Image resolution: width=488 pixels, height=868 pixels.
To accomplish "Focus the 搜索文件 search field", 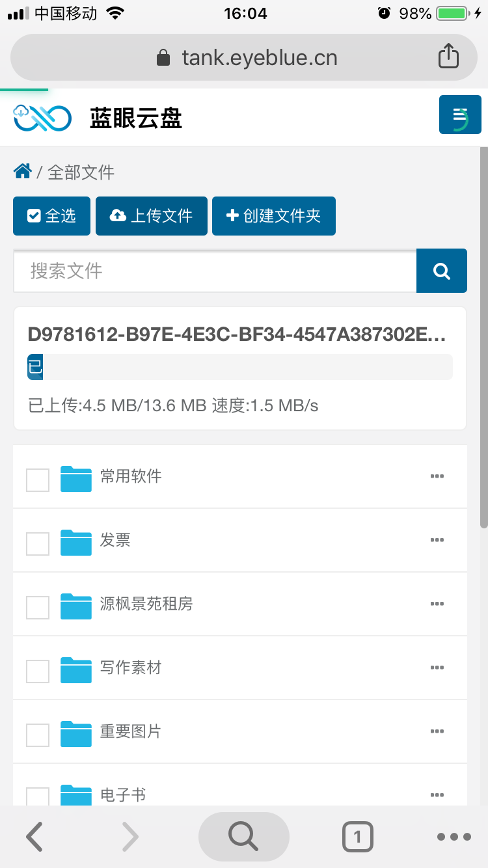I will pos(215,271).
